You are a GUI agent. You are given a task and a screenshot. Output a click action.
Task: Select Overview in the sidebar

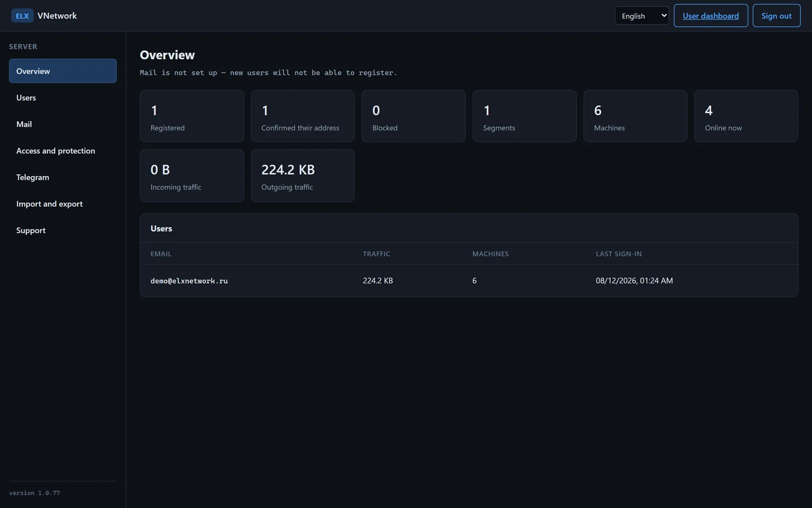(63, 71)
